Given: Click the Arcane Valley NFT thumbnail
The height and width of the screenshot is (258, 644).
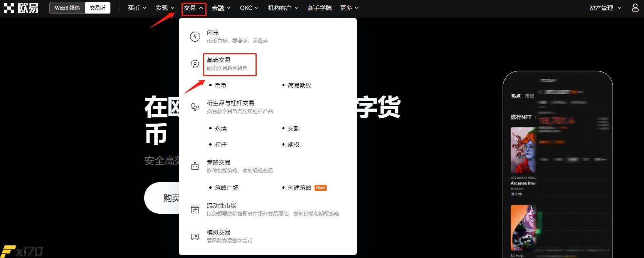Looking at the screenshot, I should pos(523,150).
